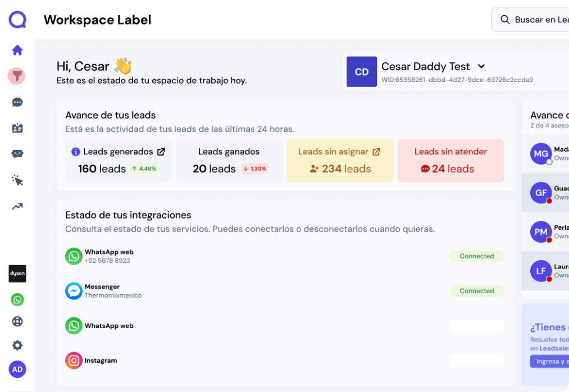
Task: Click the AD user avatar
Action: [17, 369]
